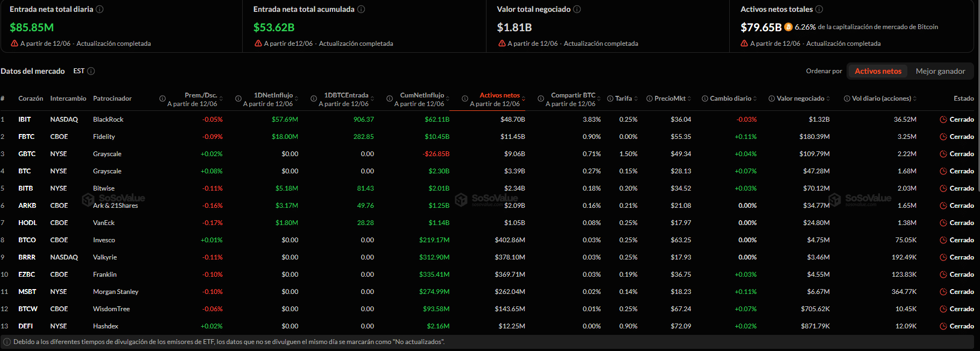Click info icon beside Entrada neta total acumulada
The width and height of the screenshot is (980, 351).
point(361,9)
